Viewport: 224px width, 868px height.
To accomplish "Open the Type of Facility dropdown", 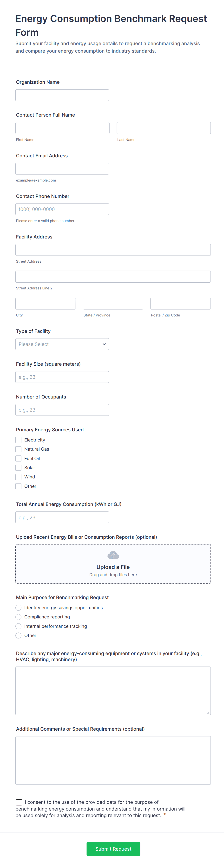I will 62,344.
